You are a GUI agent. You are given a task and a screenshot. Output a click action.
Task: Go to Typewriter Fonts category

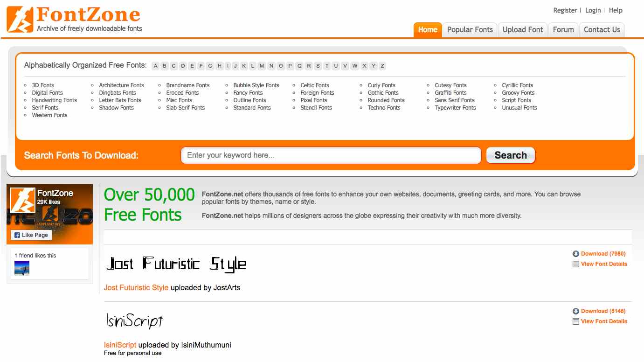455,108
